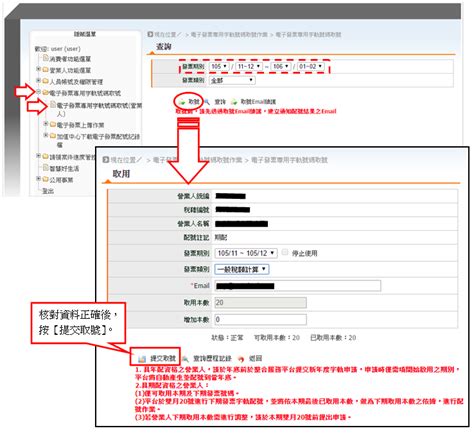Open the 發票類別 dropdown showing 全部
This screenshot has width=474, height=433.
click(232, 80)
